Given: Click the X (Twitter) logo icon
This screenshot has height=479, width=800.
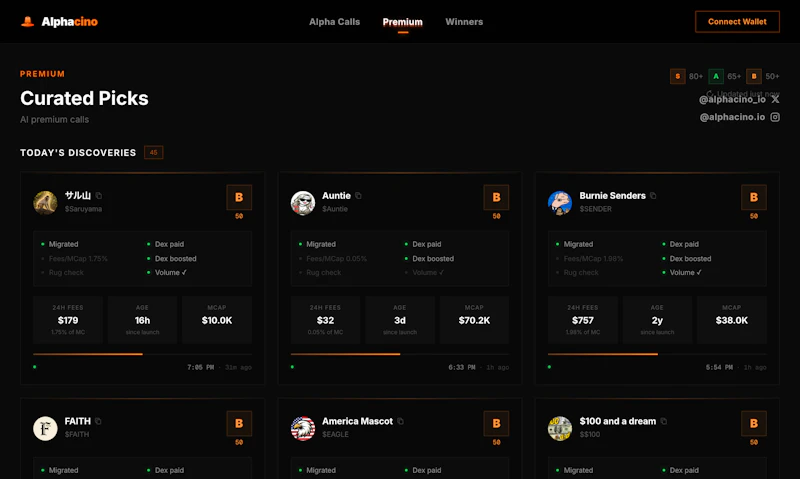Looking at the screenshot, I should tap(775, 99).
